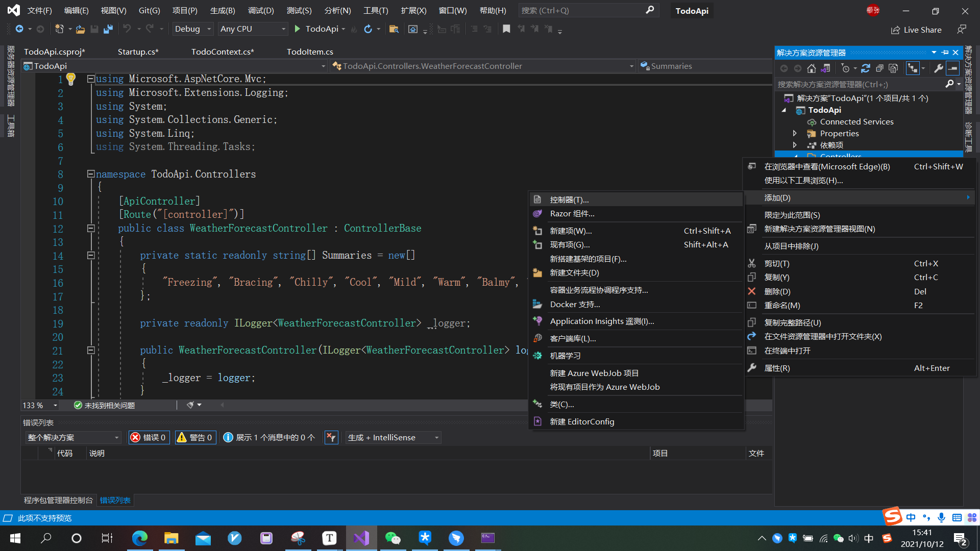Click Visual Studio icon in Windows taskbar
Viewport: 980px width, 551px height.
(361, 538)
